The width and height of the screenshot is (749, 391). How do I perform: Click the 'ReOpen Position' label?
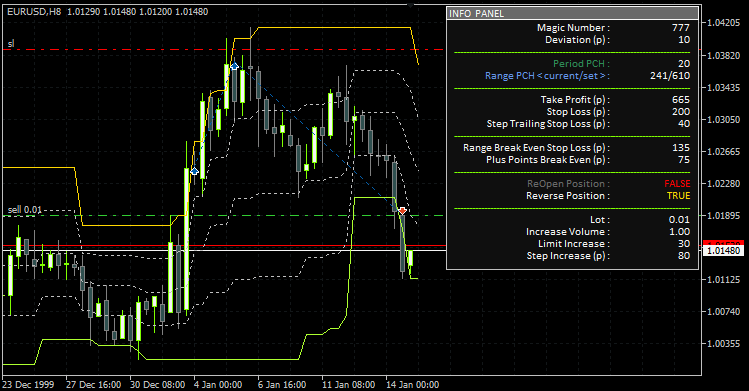pyautogui.click(x=568, y=184)
